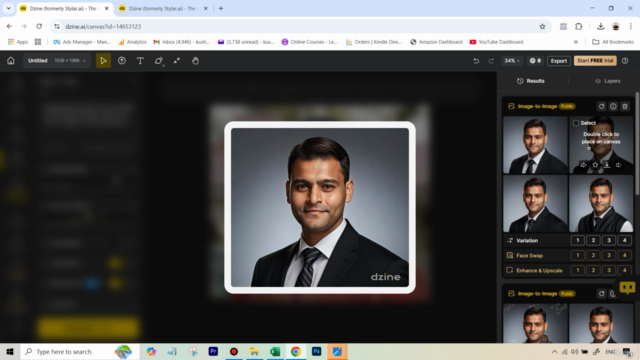Regenerate the second Image-to-Image result set
The height and width of the screenshot is (360, 640).
coord(601,293)
